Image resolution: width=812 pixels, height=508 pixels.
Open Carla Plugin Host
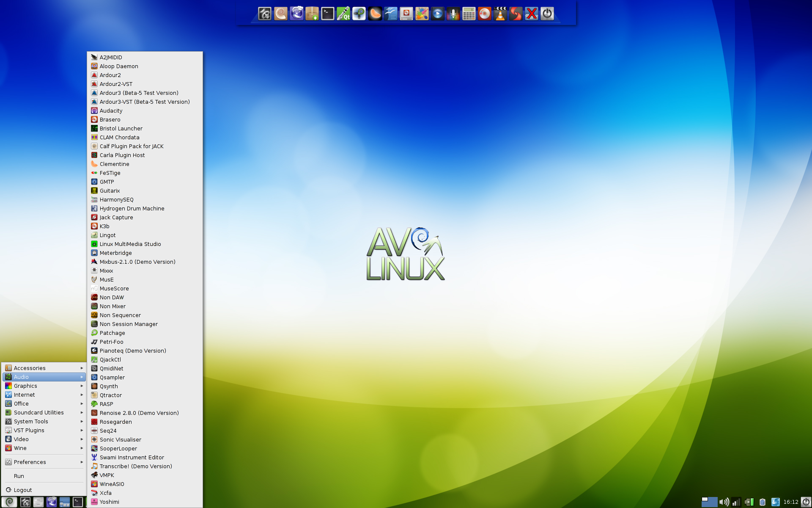coord(122,155)
